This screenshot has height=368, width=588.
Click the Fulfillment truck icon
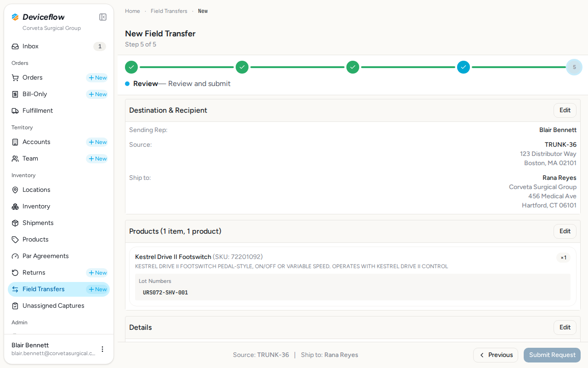coord(15,111)
